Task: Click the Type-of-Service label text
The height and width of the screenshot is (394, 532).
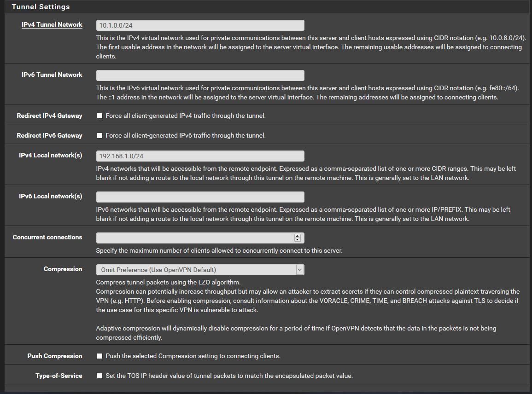Action: click(59, 376)
